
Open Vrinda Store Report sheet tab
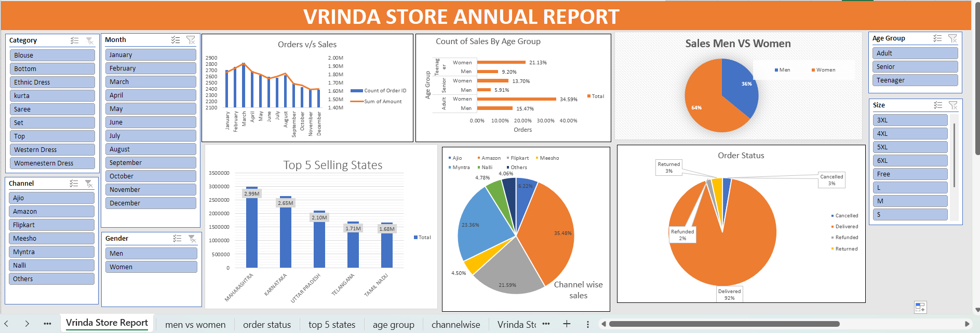[107, 323]
